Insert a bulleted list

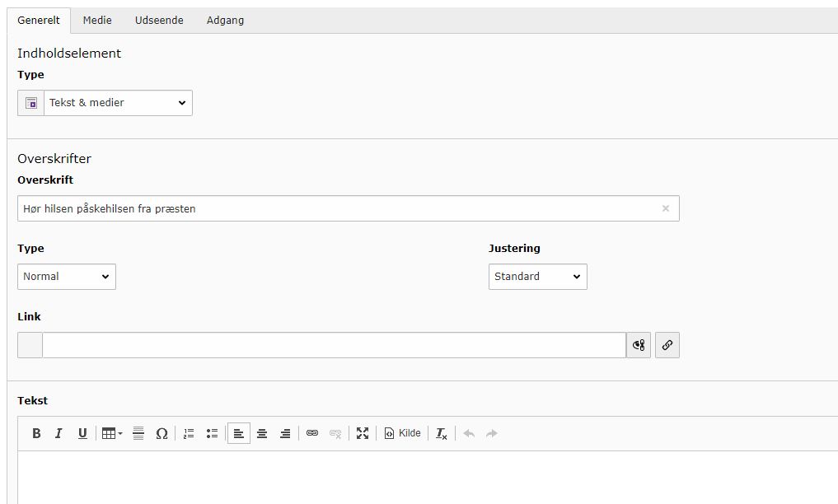point(212,433)
